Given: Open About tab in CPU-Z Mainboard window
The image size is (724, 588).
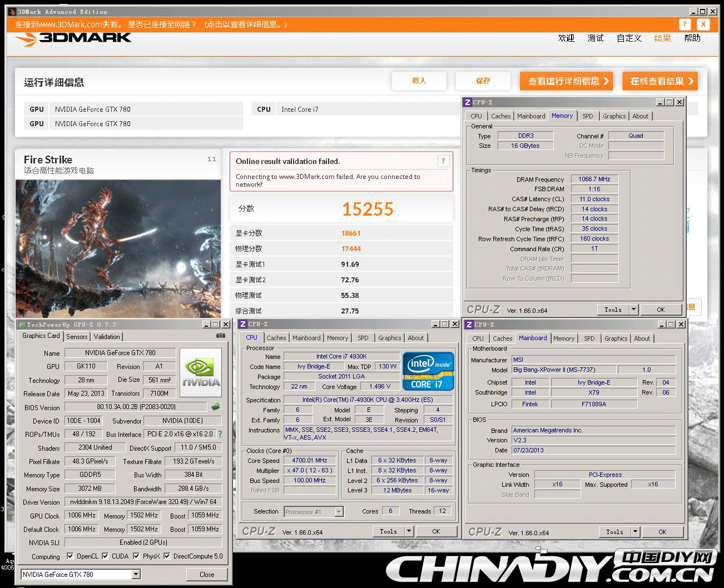Looking at the screenshot, I should click(642, 338).
